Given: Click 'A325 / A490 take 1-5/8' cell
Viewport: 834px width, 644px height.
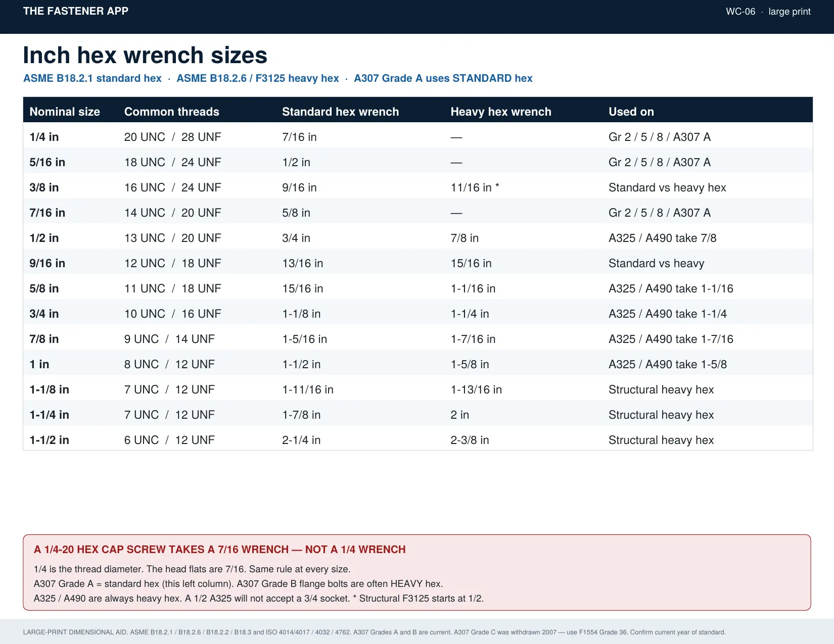Looking at the screenshot, I should tap(668, 364).
